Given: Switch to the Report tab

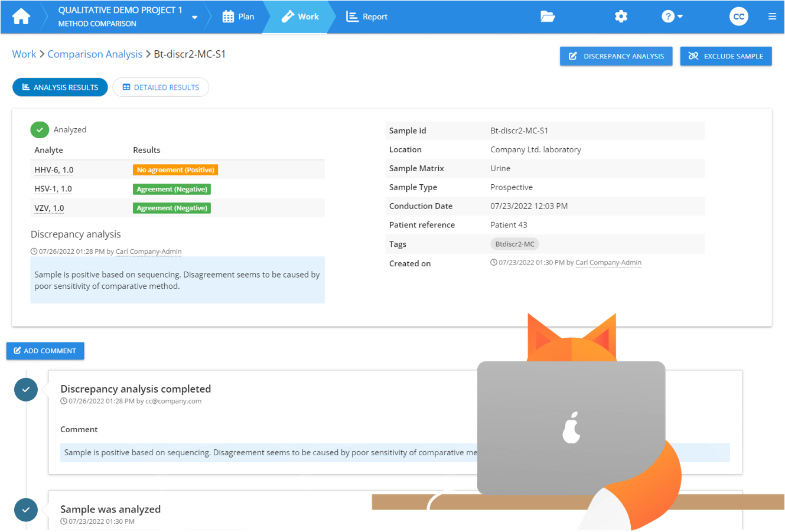Looking at the screenshot, I should [x=367, y=17].
